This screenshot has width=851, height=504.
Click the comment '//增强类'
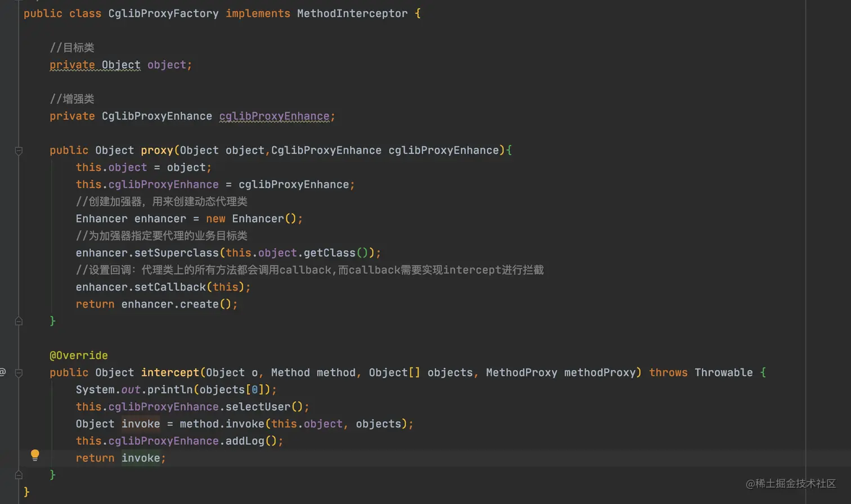pos(72,99)
